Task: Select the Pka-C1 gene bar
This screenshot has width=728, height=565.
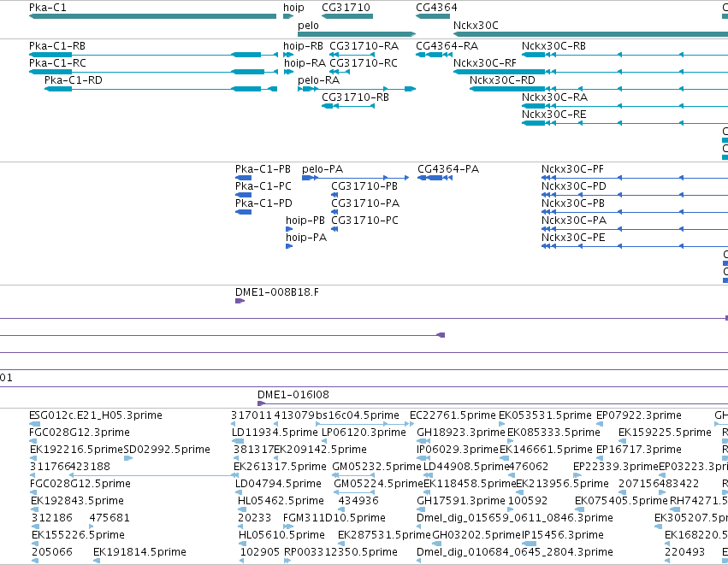Action: pyautogui.click(x=153, y=16)
